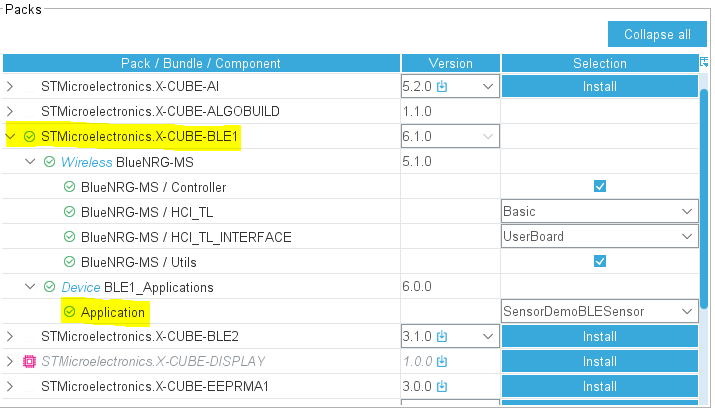Click download icon next to X-CUBE-AI version 5.2.0

[x=442, y=86]
